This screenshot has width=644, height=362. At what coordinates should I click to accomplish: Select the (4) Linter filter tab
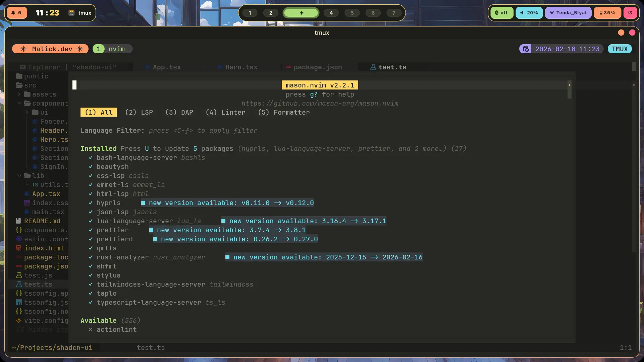pyautogui.click(x=225, y=112)
